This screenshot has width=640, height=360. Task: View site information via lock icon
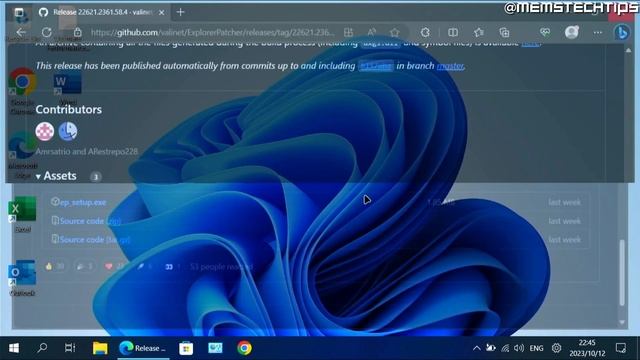point(78,32)
